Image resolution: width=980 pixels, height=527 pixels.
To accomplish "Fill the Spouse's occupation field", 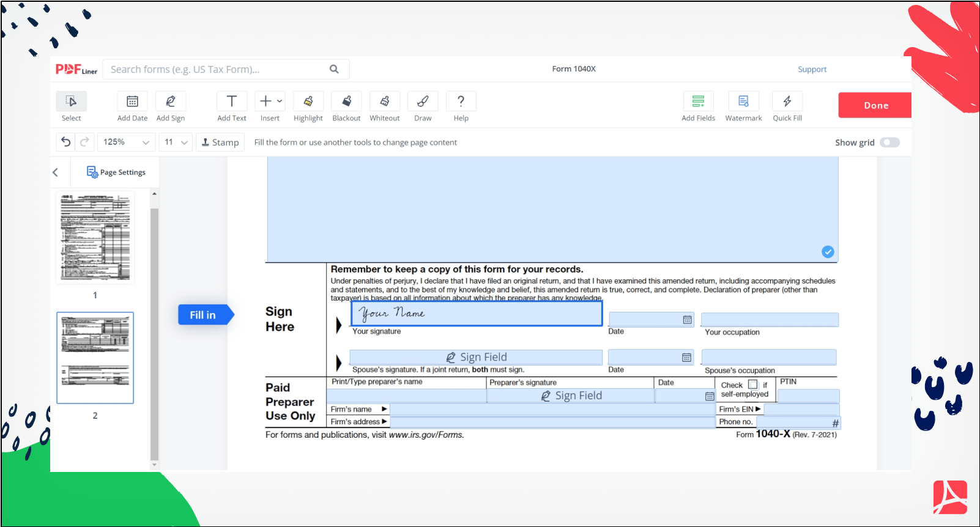I will point(769,357).
